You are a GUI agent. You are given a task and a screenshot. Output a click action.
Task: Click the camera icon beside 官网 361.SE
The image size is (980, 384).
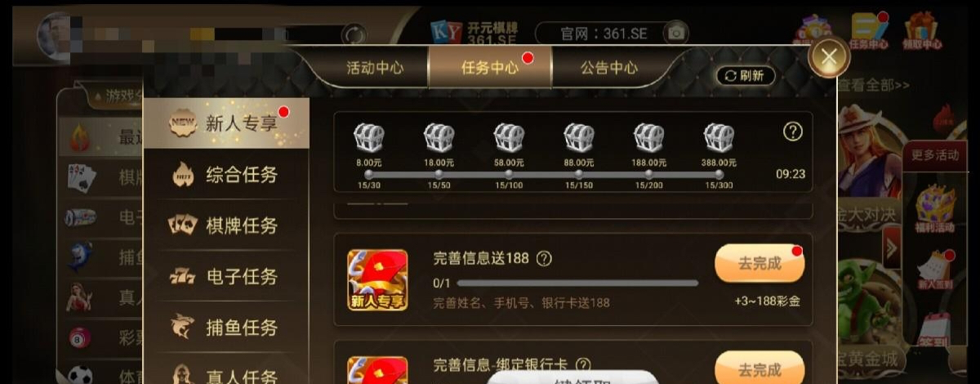(x=676, y=33)
